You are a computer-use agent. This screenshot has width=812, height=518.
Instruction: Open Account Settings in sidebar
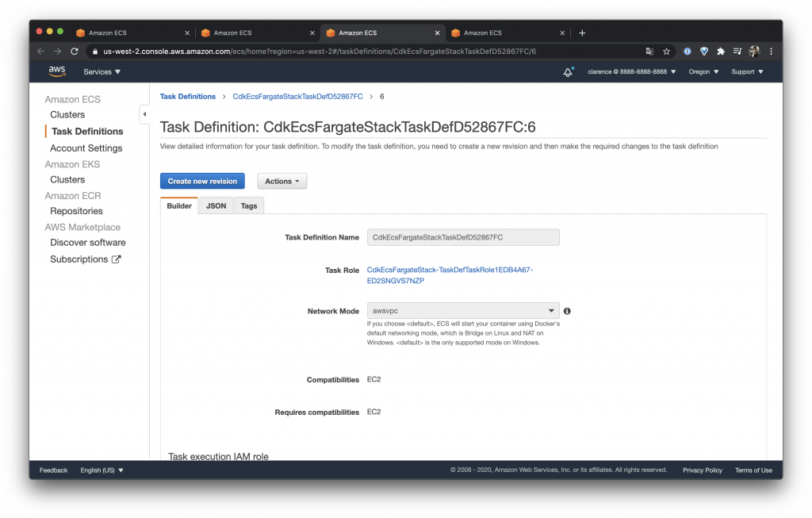point(86,148)
